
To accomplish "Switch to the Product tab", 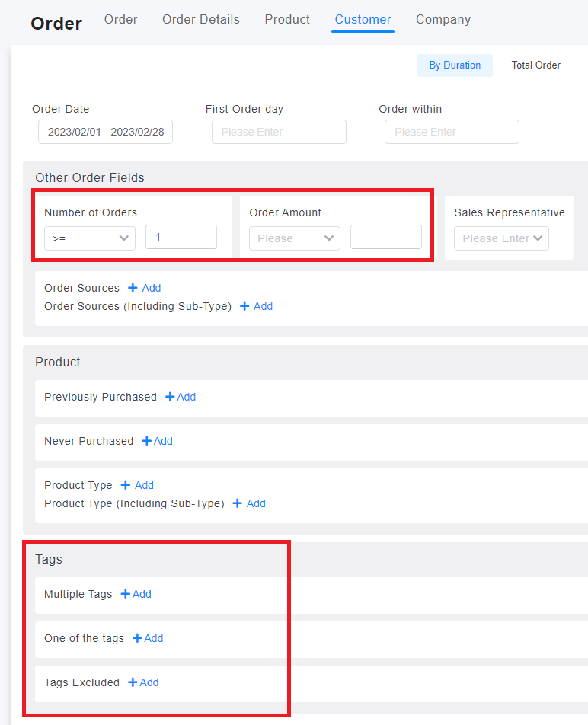I will click(287, 20).
